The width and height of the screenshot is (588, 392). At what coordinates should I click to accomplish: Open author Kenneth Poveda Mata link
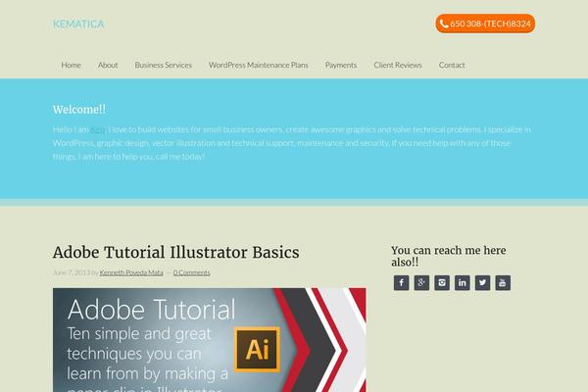tap(131, 272)
